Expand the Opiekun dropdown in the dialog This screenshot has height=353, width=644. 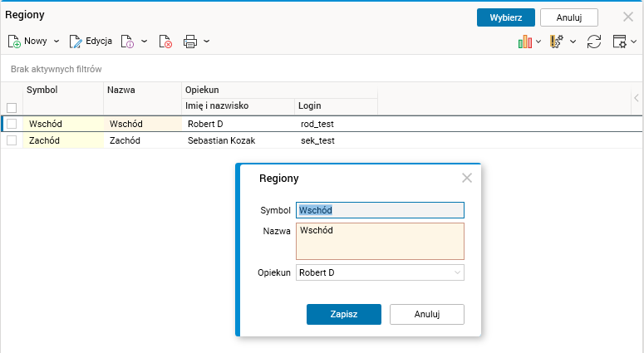tap(457, 272)
